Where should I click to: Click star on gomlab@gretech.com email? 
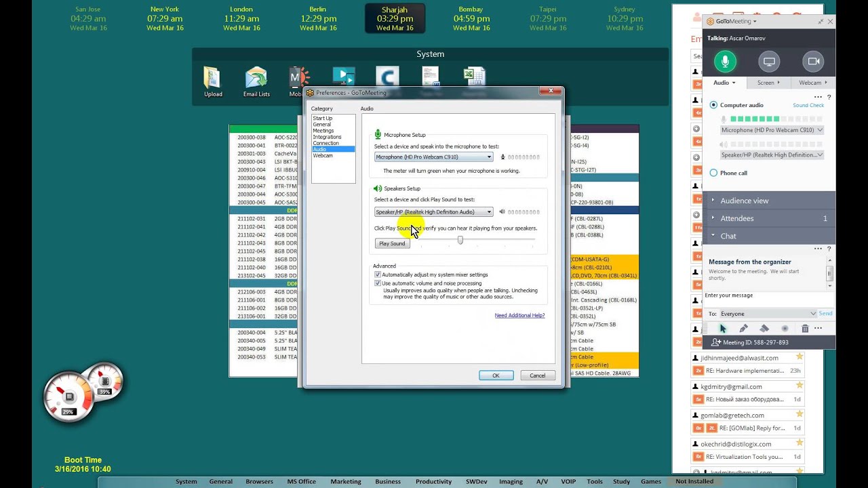click(800, 415)
